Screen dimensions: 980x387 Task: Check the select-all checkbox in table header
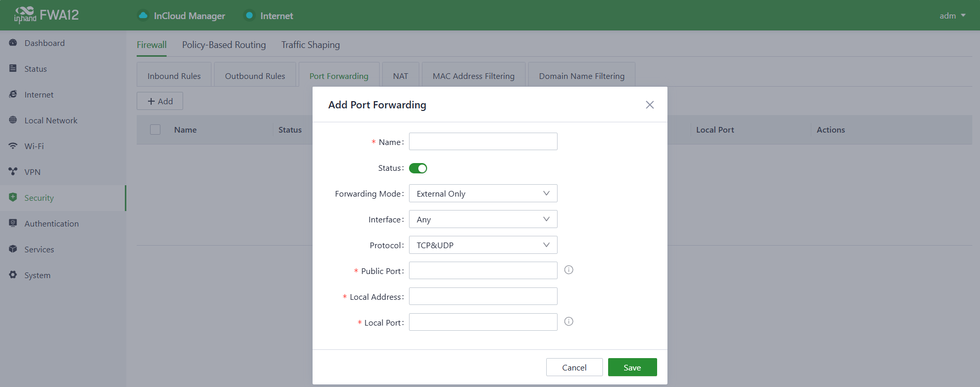point(155,130)
